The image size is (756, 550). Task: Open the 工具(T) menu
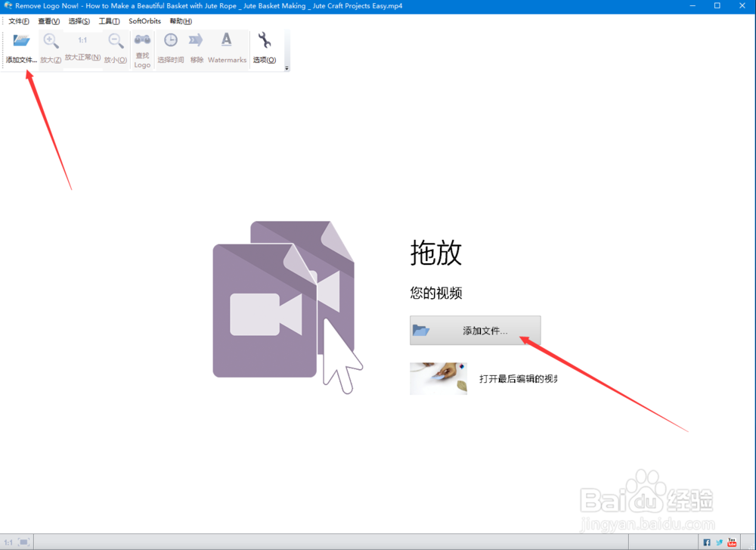(109, 21)
